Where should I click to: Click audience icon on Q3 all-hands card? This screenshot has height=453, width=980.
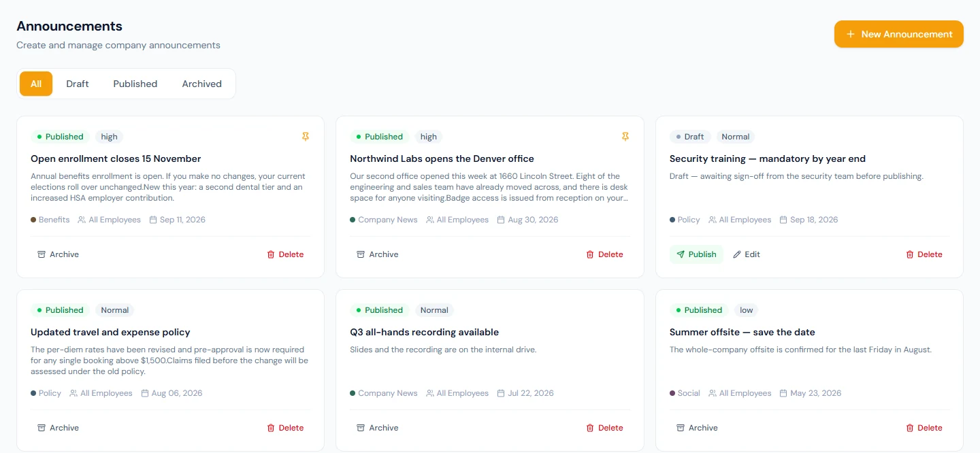430,393
